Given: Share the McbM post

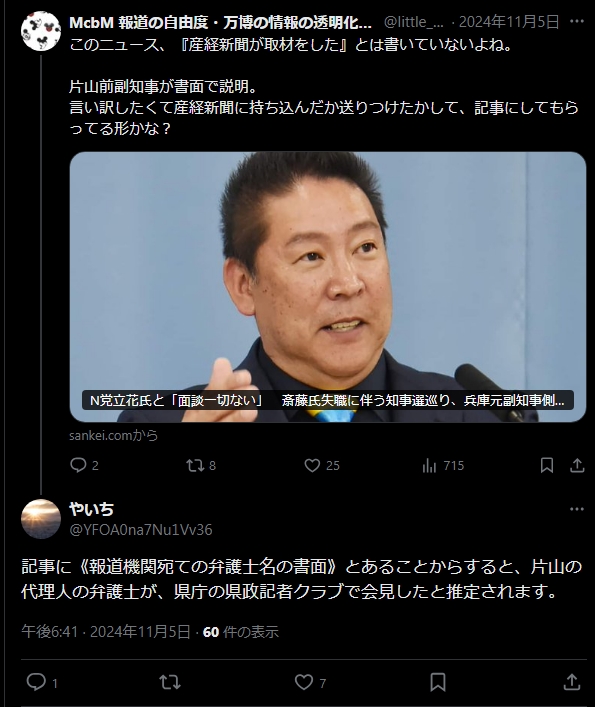Looking at the screenshot, I should (x=577, y=465).
